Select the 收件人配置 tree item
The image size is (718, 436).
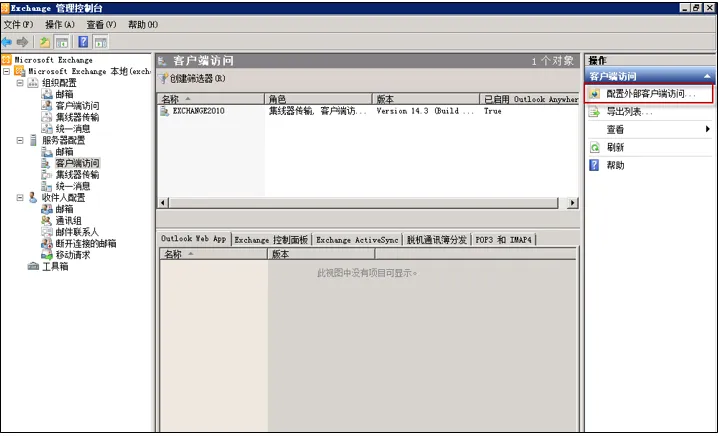[x=63, y=197]
